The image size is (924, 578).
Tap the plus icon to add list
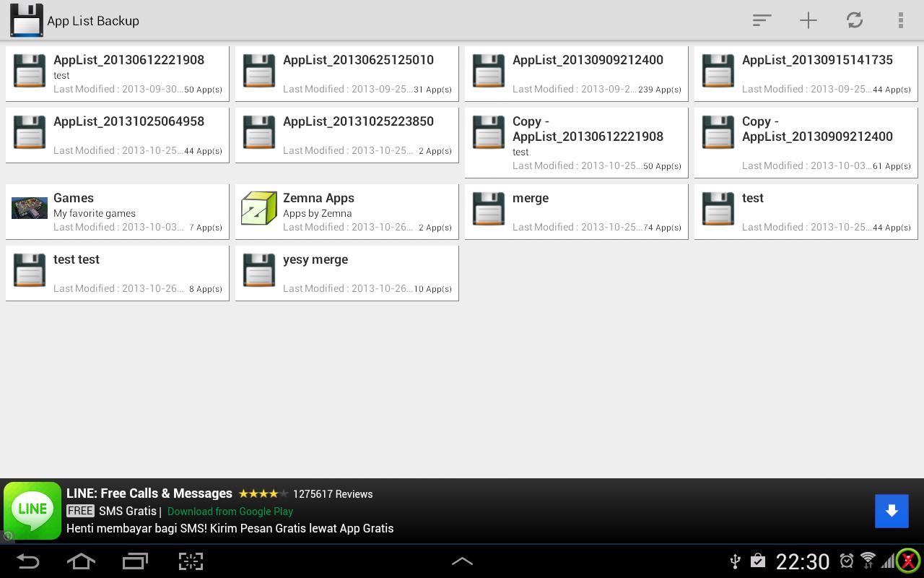pos(808,20)
